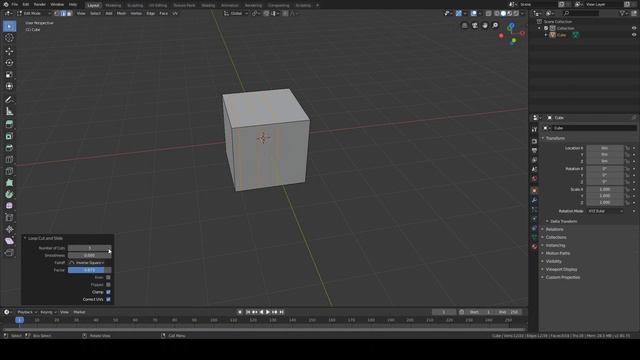Uncheck the Correct UVs checkbox

[x=108, y=300]
